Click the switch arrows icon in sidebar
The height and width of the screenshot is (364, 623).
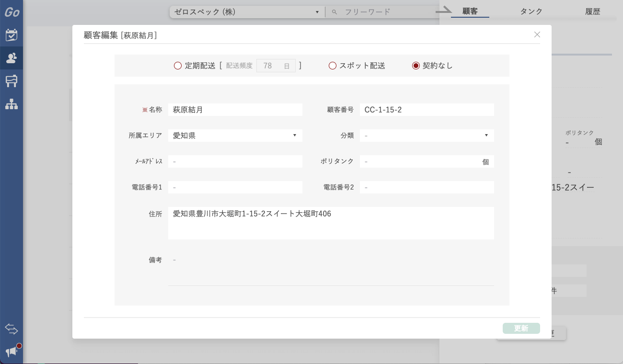point(12,329)
